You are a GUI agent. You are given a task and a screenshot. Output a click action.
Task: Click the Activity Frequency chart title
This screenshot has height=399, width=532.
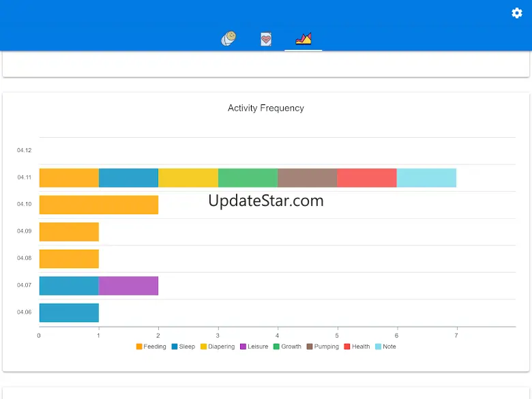pyautogui.click(x=266, y=108)
